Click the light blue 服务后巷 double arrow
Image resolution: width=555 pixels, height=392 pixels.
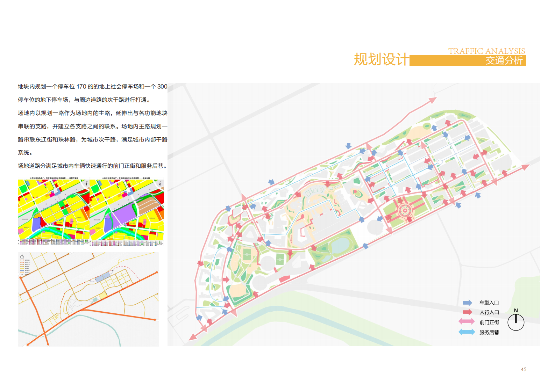click(467, 332)
